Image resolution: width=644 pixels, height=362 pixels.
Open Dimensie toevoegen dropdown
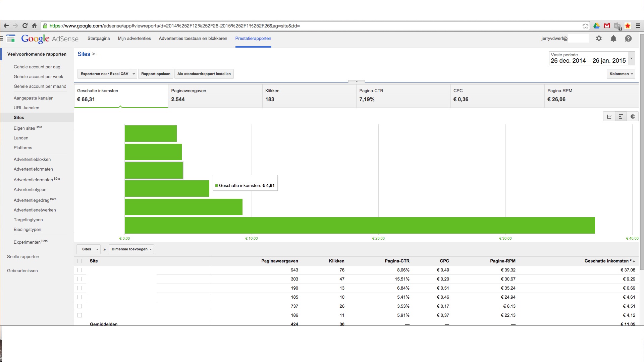coord(131,249)
